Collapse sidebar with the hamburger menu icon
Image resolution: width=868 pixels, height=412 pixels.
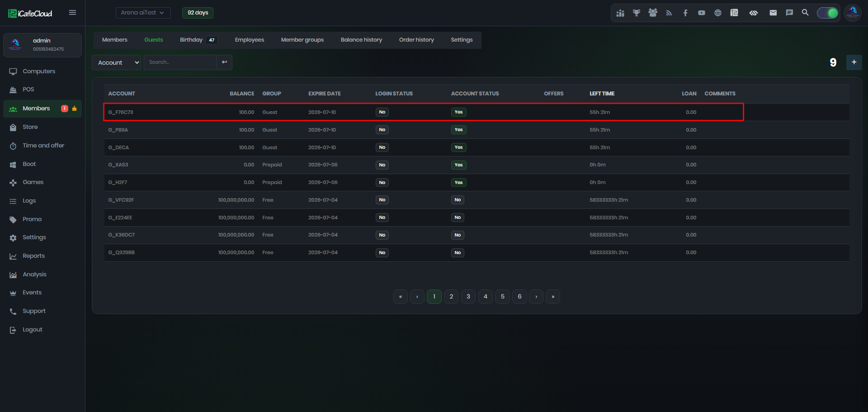pos(72,13)
